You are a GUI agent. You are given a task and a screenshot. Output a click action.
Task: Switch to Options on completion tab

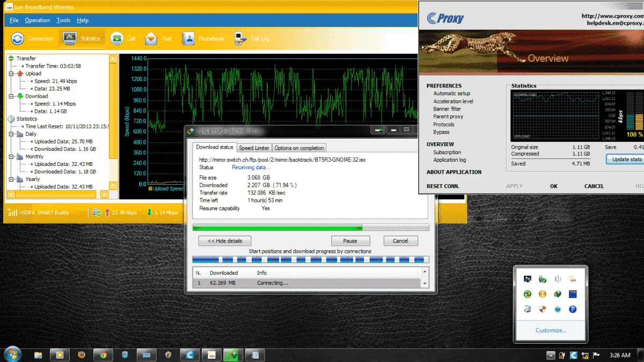tap(299, 148)
